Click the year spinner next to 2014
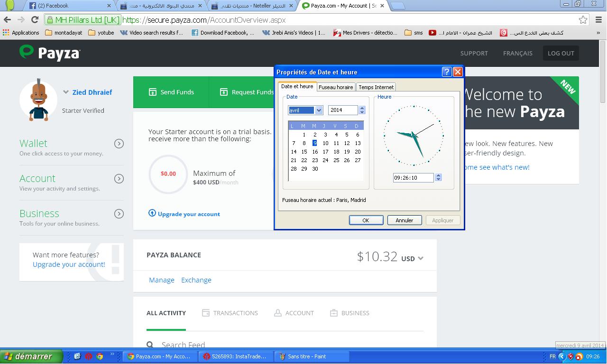The width and height of the screenshot is (607, 364). click(x=362, y=110)
